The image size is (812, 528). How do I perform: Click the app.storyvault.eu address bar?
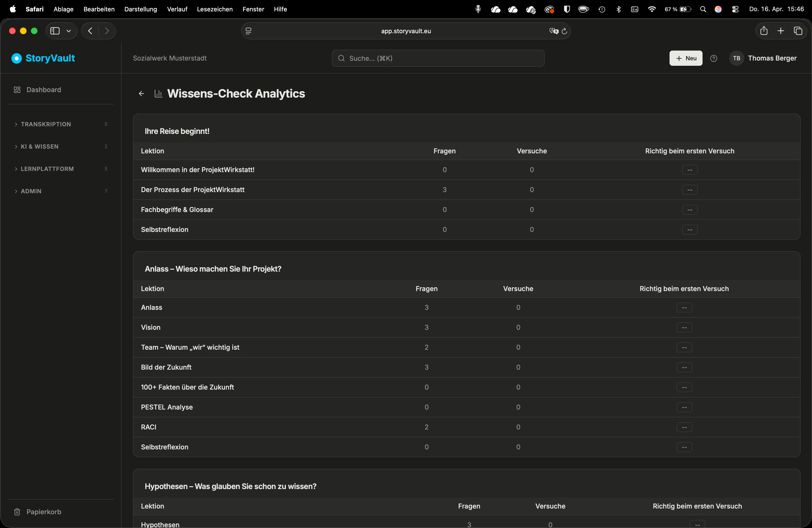(406, 31)
